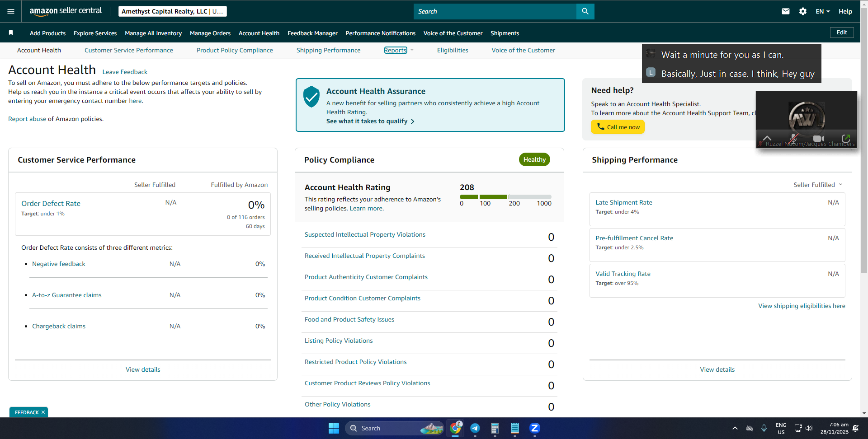Open Chargeback claims link

[59, 326]
